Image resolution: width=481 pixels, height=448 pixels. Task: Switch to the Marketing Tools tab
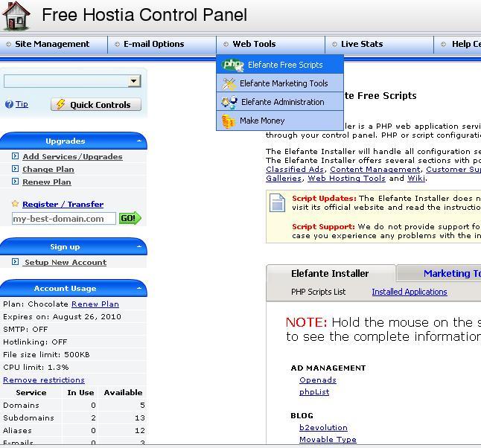pos(439,273)
